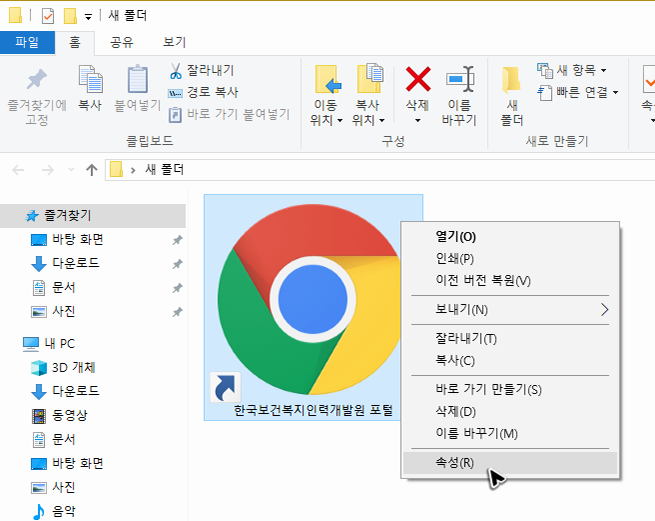Viewport: 655px width, 521px height.
Task: Click Rename (이름 바꾸기) ribbon icon
Action: pos(460,79)
